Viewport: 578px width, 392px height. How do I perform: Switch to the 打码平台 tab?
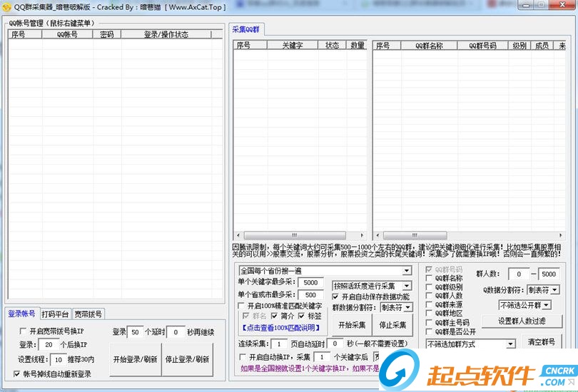[x=55, y=314]
